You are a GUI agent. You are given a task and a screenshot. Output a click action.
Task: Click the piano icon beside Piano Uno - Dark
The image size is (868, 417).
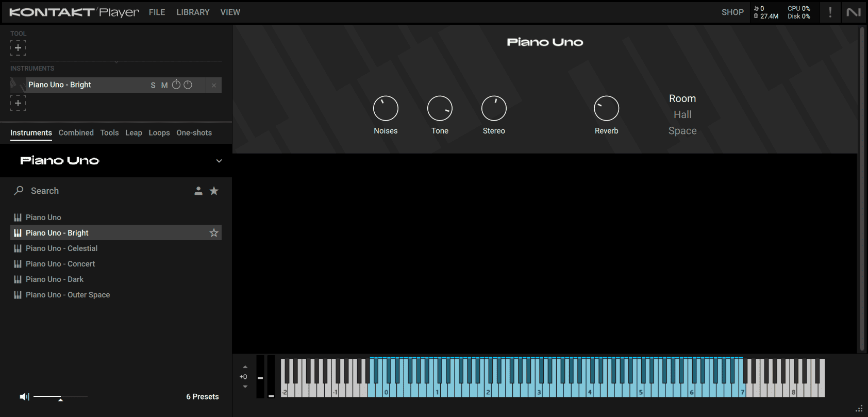coord(18,279)
